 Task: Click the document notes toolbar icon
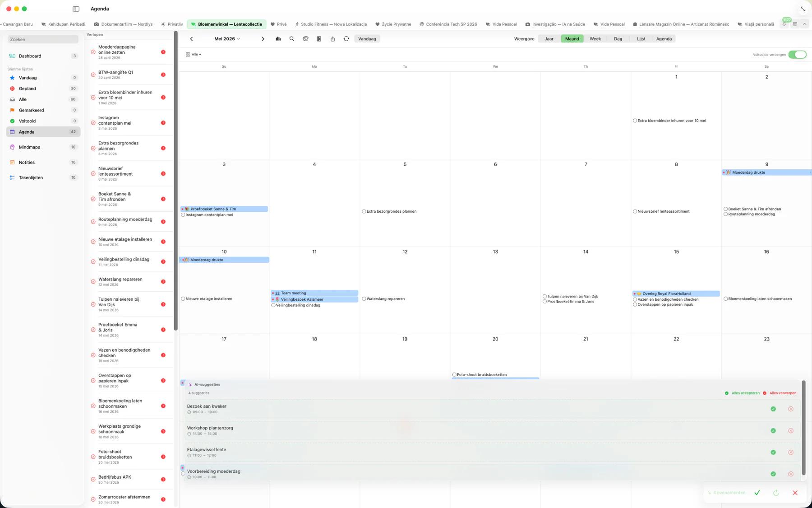pos(319,39)
